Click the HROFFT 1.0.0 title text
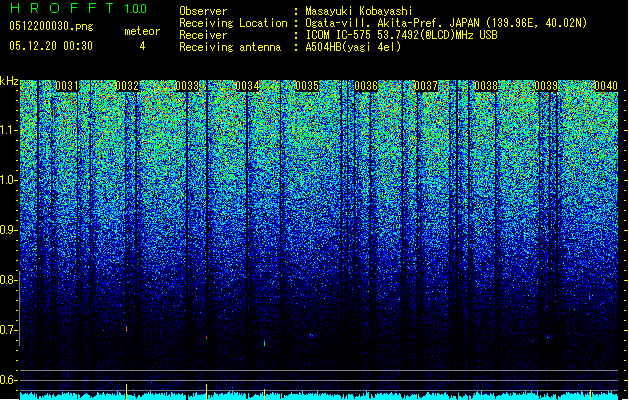629x400 pixels. (79, 8)
